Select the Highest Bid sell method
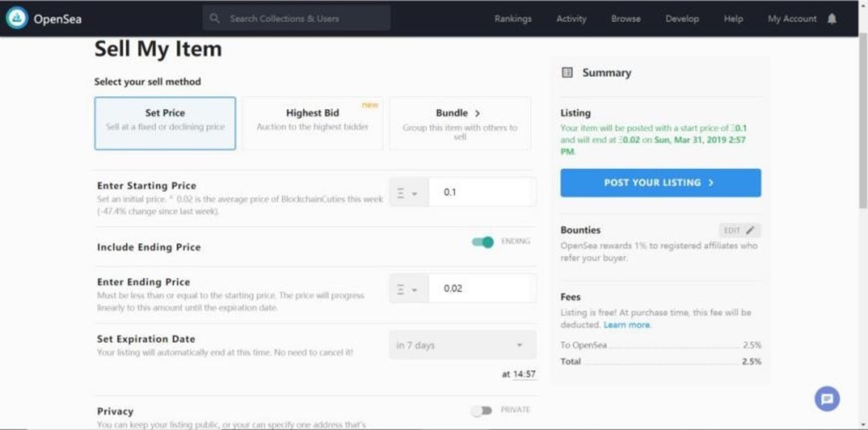The image size is (868, 430). [x=312, y=123]
